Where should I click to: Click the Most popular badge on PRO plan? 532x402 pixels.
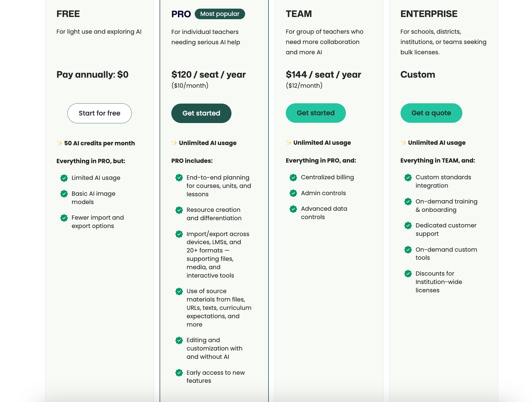[220, 14]
